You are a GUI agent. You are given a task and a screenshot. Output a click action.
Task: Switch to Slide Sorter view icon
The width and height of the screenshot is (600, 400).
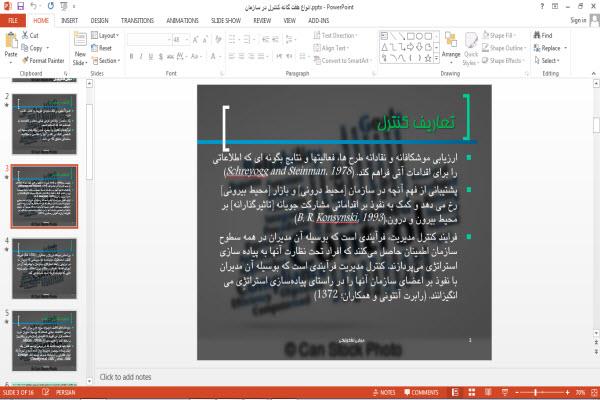point(472,392)
